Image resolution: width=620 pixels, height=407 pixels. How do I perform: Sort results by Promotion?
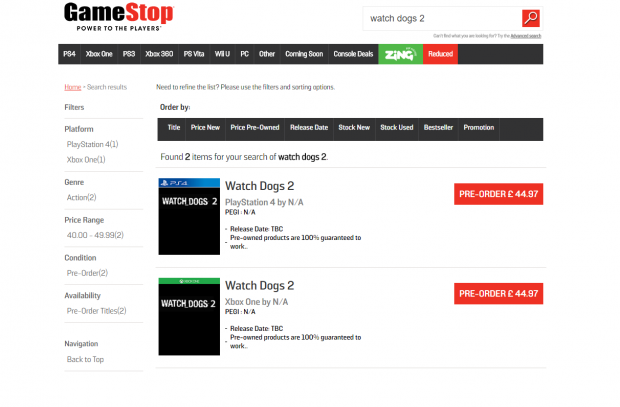[x=479, y=128]
